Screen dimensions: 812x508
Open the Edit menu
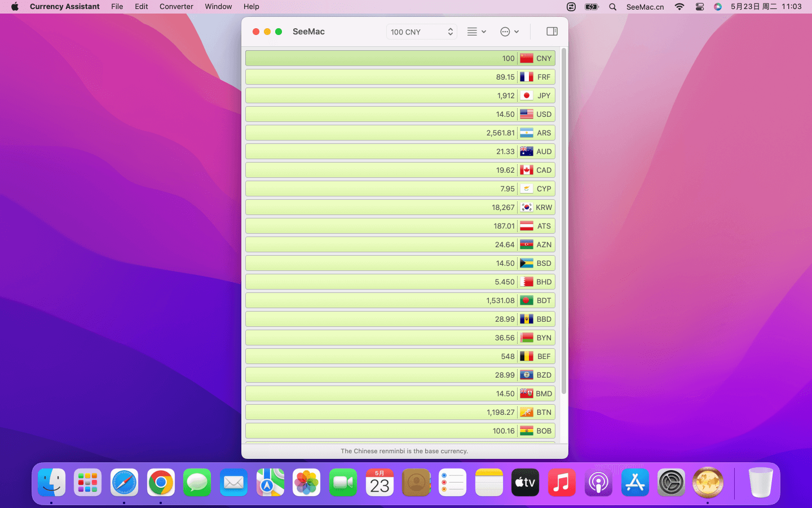pos(141,7)
